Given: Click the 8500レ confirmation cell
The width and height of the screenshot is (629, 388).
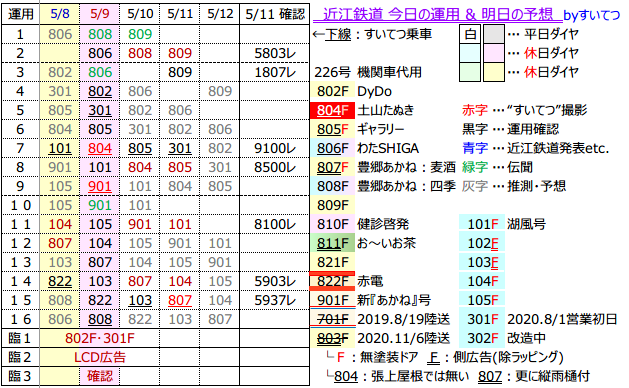Looking at the screenshot, I should click(275, 167).
